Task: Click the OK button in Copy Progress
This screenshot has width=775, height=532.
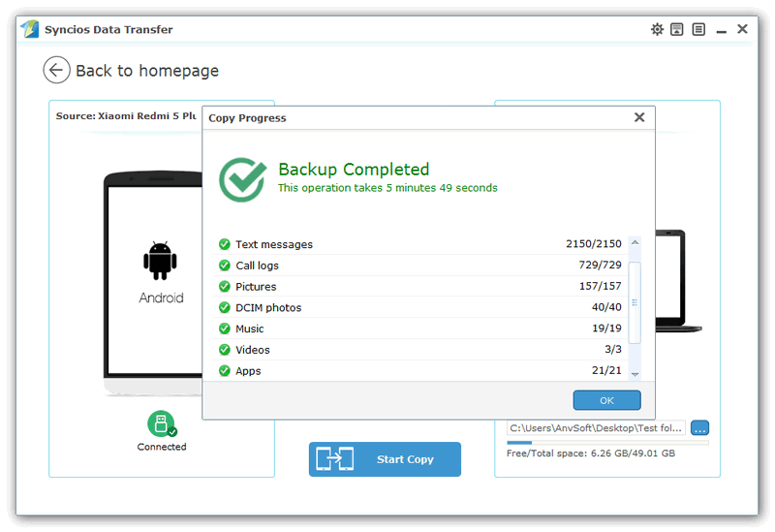Action: [x=606, y=400]
